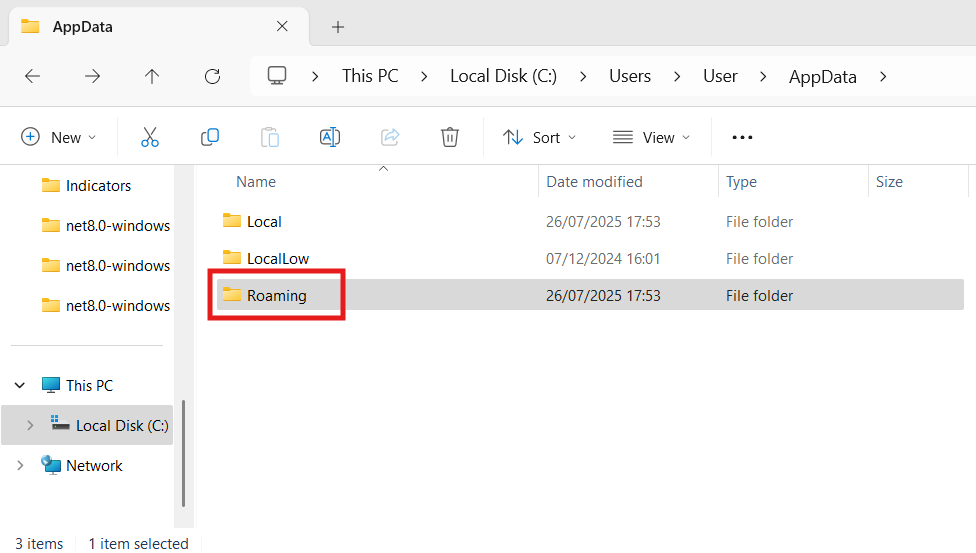Click the Share icon in toolbar
Image resolution: width=976 pixels, height=553 pixels.
pyautogui.click(x=390, y=137)
